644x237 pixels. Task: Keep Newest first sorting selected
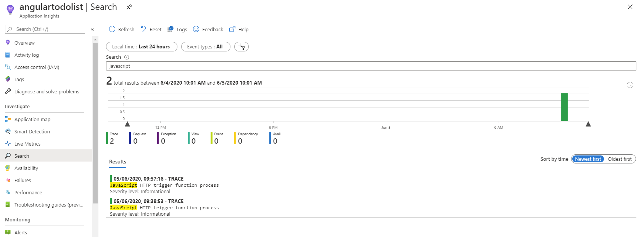[x=588, y=159]
